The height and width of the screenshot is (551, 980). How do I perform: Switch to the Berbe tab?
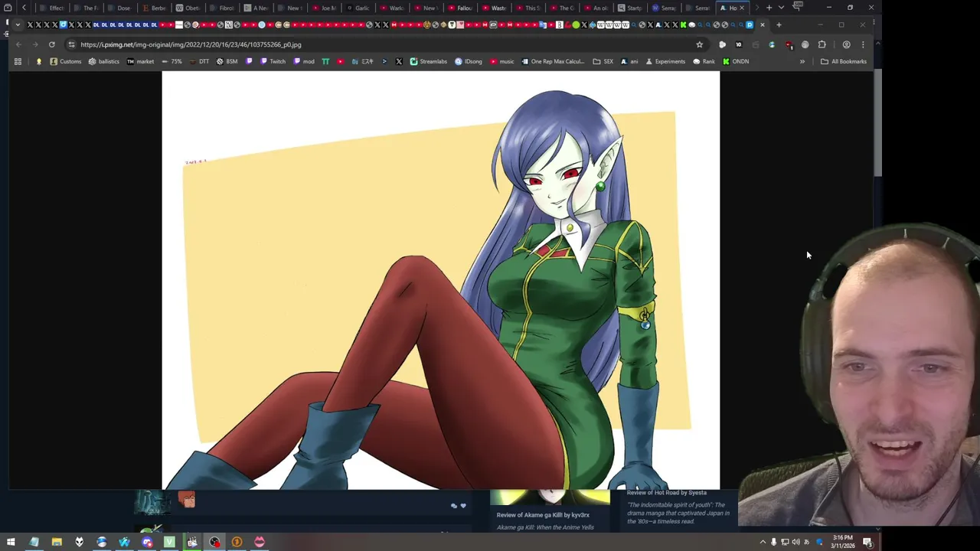tap(154, 8)
